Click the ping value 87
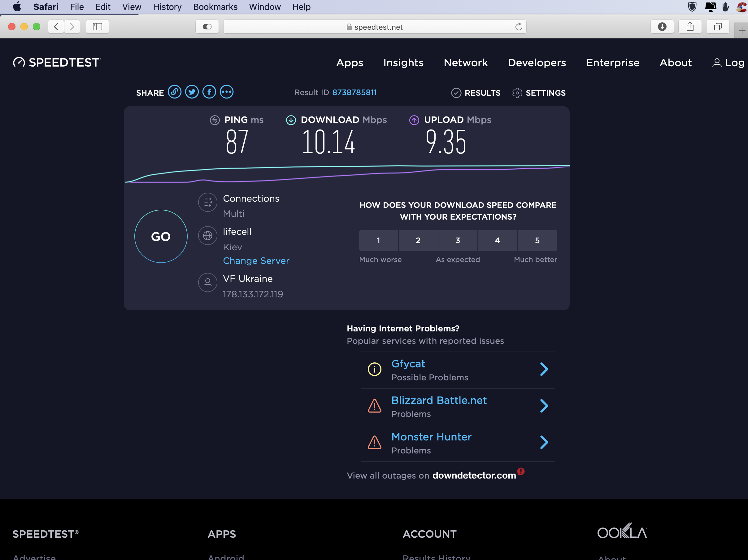The image size is (748, 560). (237, 142)
